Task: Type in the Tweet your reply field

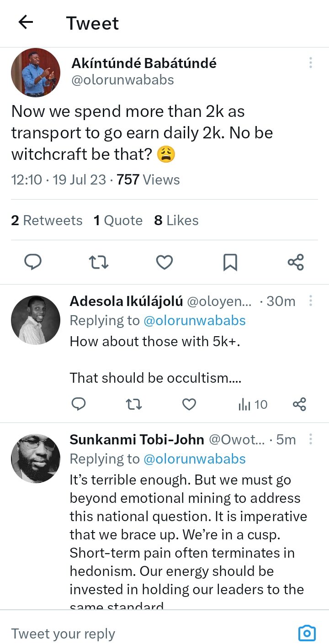Action: [137, 633]
